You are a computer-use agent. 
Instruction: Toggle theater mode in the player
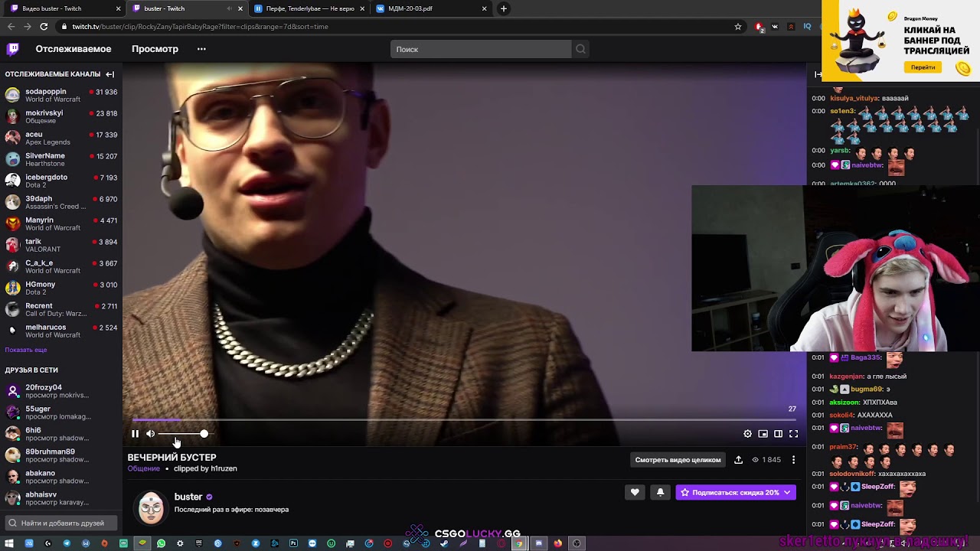[779, 434]
